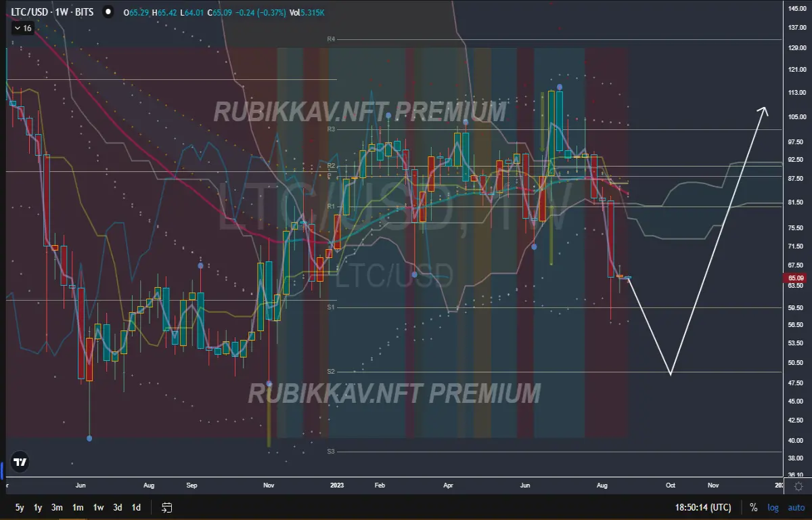Click the R3 pivot level label
Viewport: 812px width, 520px height.
(x=331, y=129)
